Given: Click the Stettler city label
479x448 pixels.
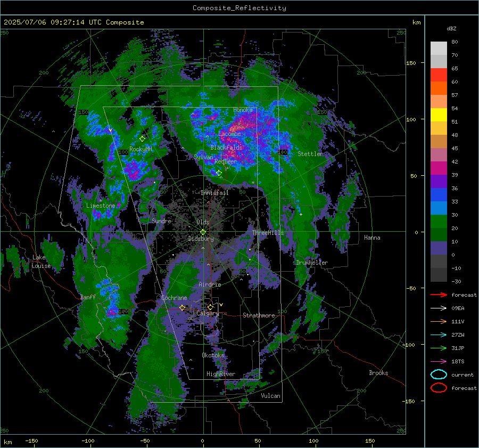Looking at the screenshot, I should (310, 154).
